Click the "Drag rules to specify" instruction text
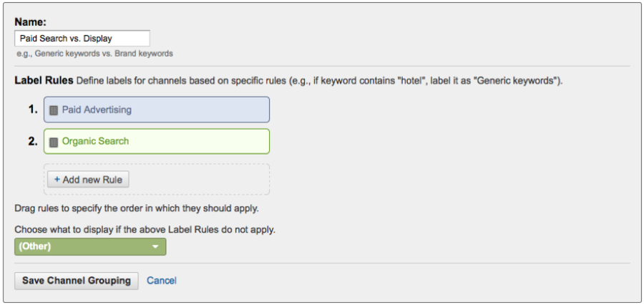Image resolution: width=644 pixels, height=305 pixels. point(136,209)
